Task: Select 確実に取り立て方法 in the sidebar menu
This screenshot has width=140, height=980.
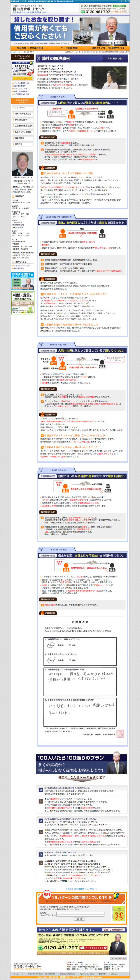Action: 22,114
